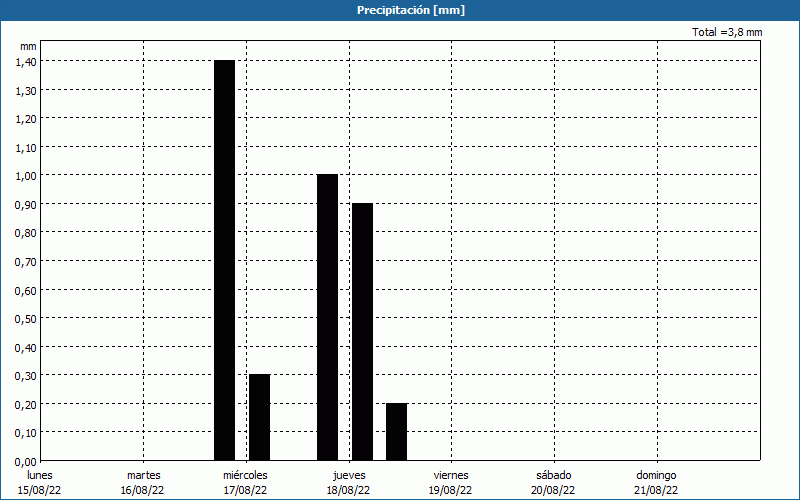Click the 1,20 y-axis value

click(26, 119)
